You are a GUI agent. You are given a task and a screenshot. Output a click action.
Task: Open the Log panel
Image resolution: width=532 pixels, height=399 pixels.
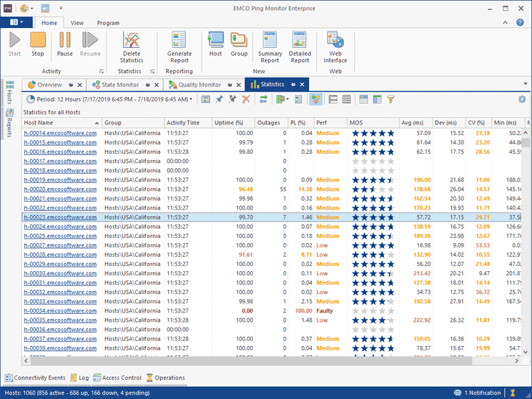pos(79,378)
